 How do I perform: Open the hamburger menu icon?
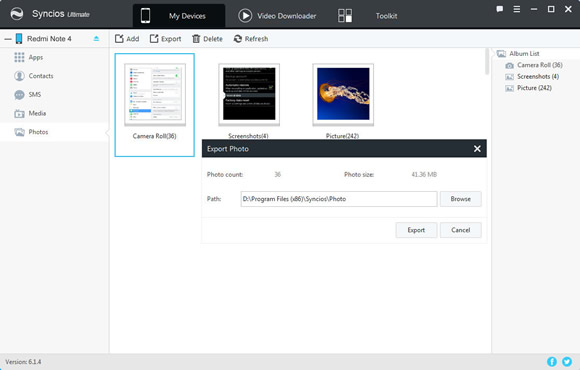tap(517, 9)
